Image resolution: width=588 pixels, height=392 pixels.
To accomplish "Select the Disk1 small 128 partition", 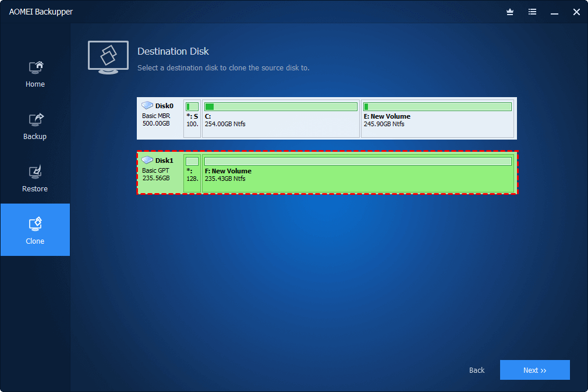I will (x=192, y=173).
